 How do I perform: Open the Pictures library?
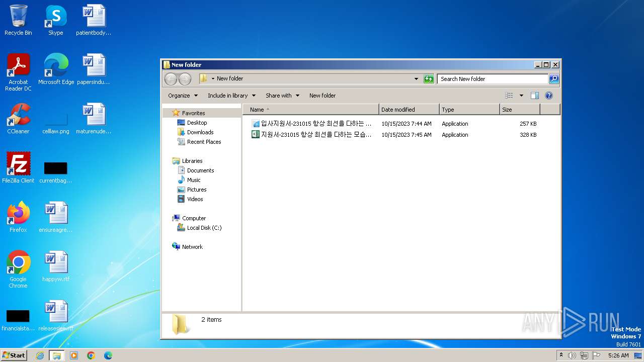coord(197,190)
